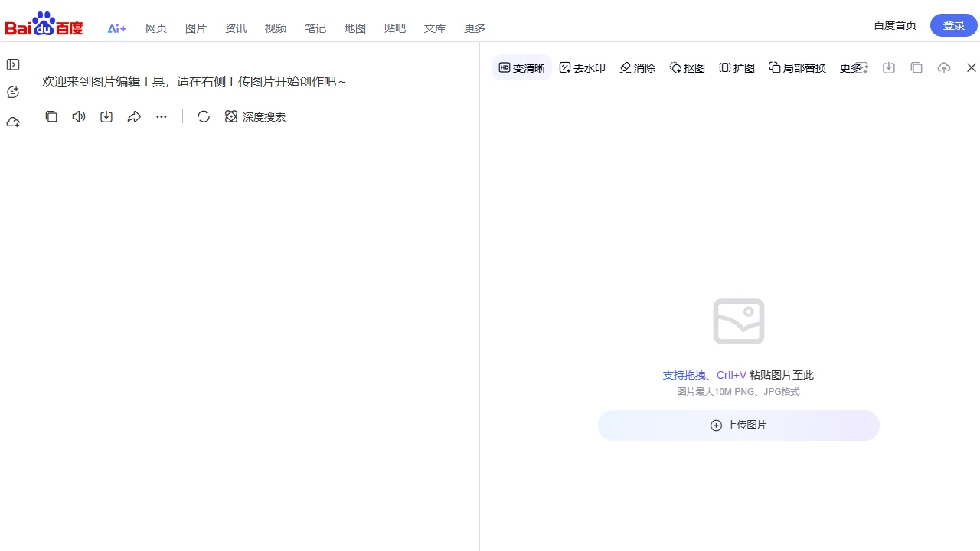The width and height of the screenshot is (980, 551).
Task: Share the welcome message with the arrow icon
Action: 134,116
